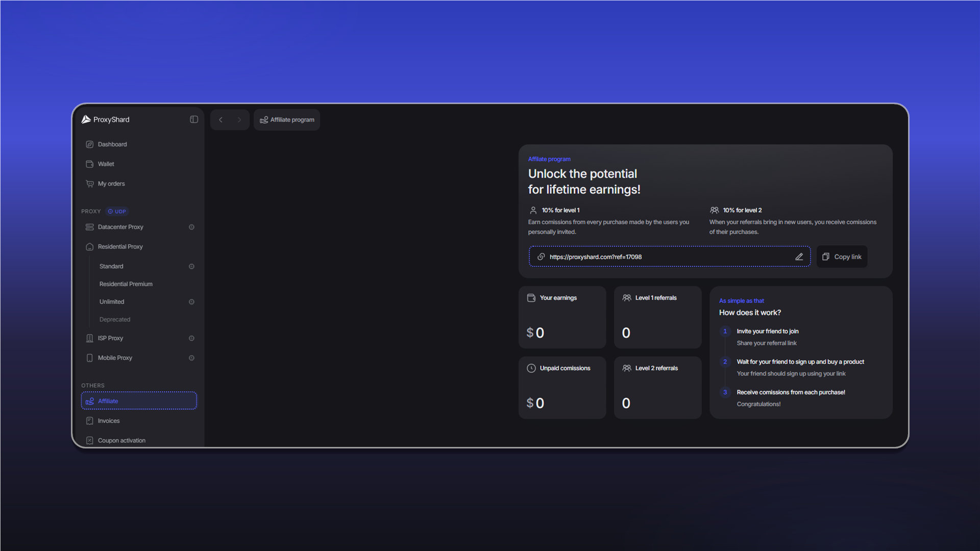Screen dimensions: 980x551
Task: Click the Copy link button
Action: [842, 257]
